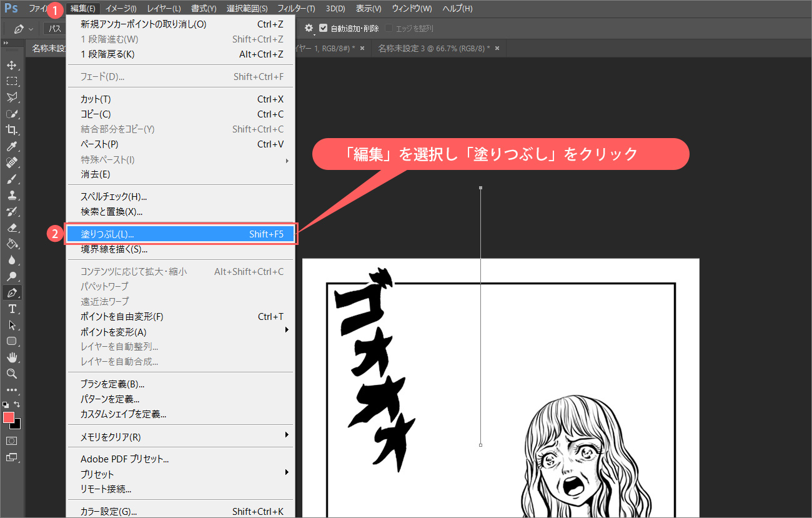The width and height of the screenshot is (812, 518).
Task: Select the Move tool
Action: point(11,65)
